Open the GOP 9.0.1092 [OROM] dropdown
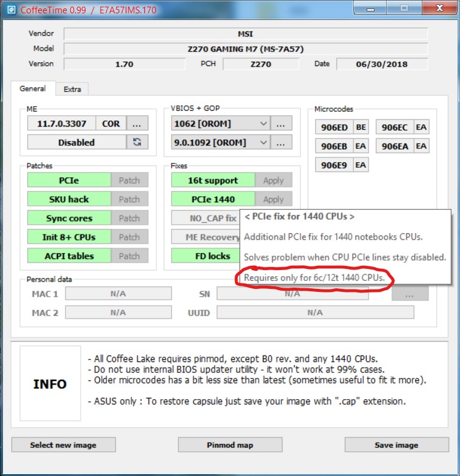 [221, 142]
